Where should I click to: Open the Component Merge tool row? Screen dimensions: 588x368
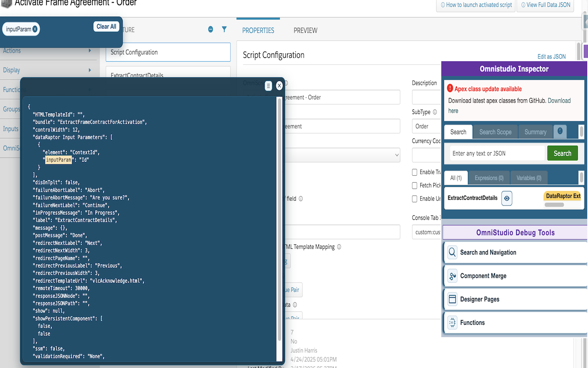(515, 276)
